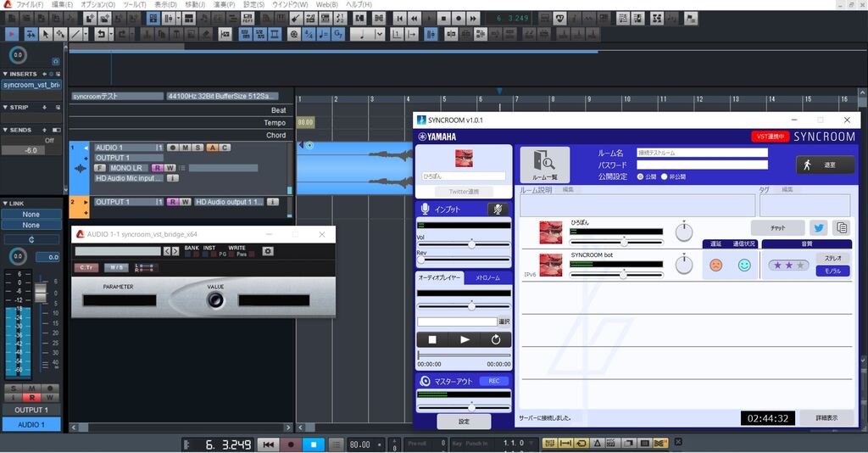Click the rewind-to-start icon in top toolbar

point(400,19)
